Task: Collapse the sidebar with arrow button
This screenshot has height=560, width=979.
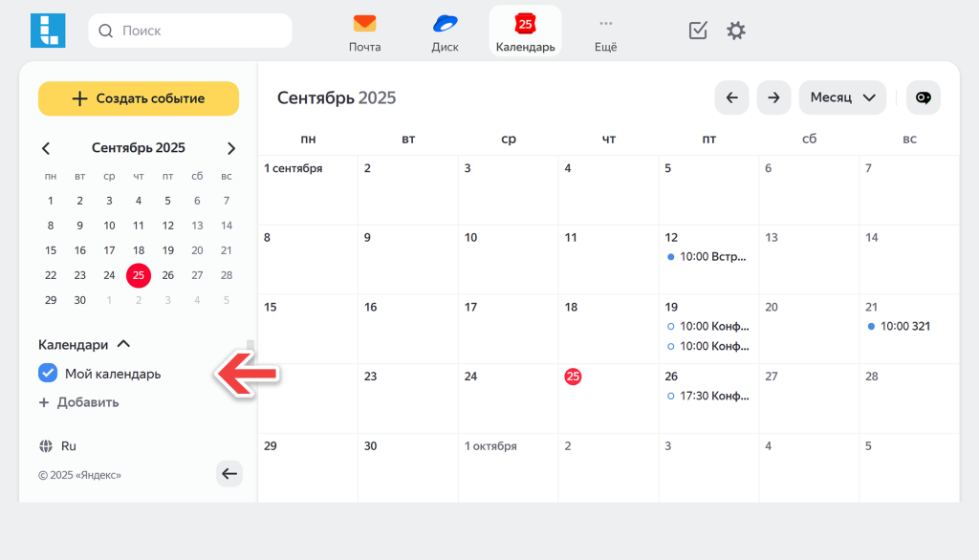Action: (229, 473)
